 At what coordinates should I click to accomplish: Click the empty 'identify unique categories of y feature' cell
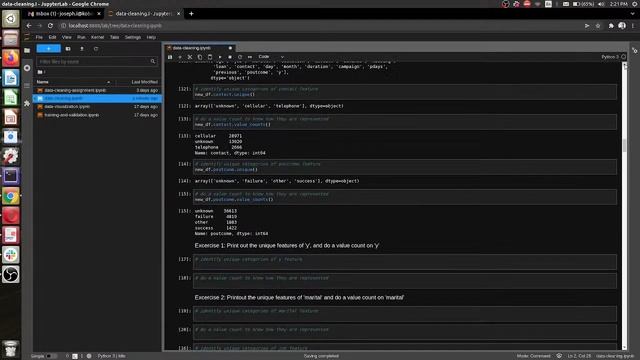404,262
